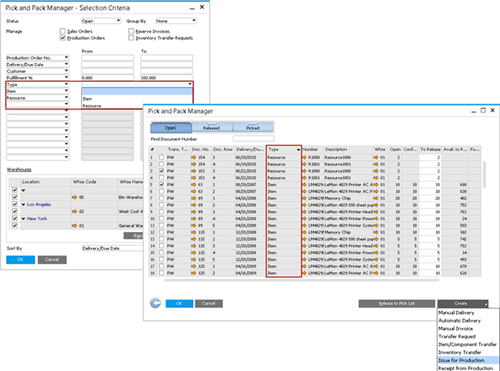Choose Manual Delivery from Create menu
500x371 pixels.
click(x=468, y=313)
